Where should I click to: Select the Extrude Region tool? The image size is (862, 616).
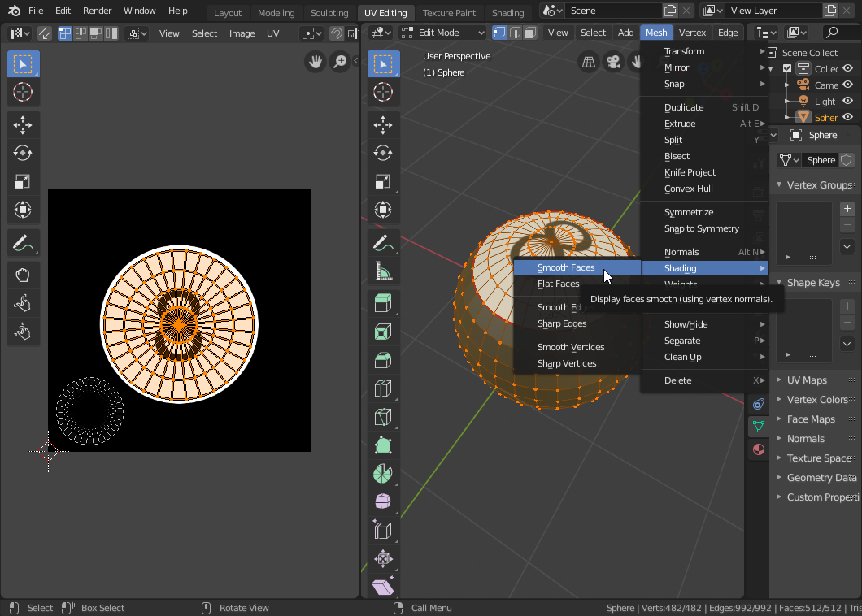pos(383,303)
